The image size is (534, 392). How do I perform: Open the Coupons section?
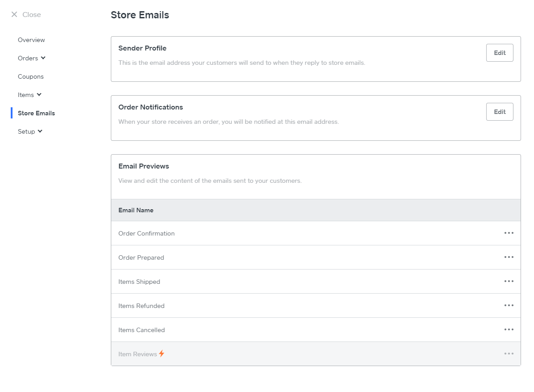point(31,76)
